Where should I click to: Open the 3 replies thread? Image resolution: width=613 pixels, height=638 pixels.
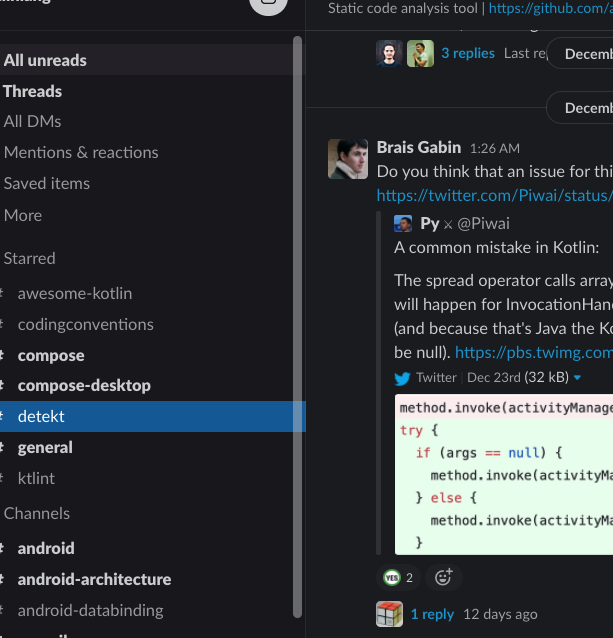[x=468, y=53]
